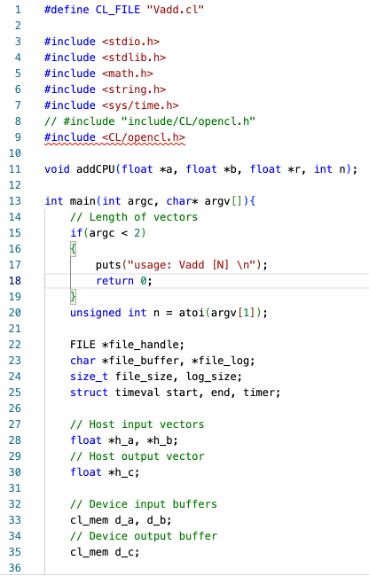Select the "Vadd.cl" string on line 1

pyautogui.click(x=175, y=9)
